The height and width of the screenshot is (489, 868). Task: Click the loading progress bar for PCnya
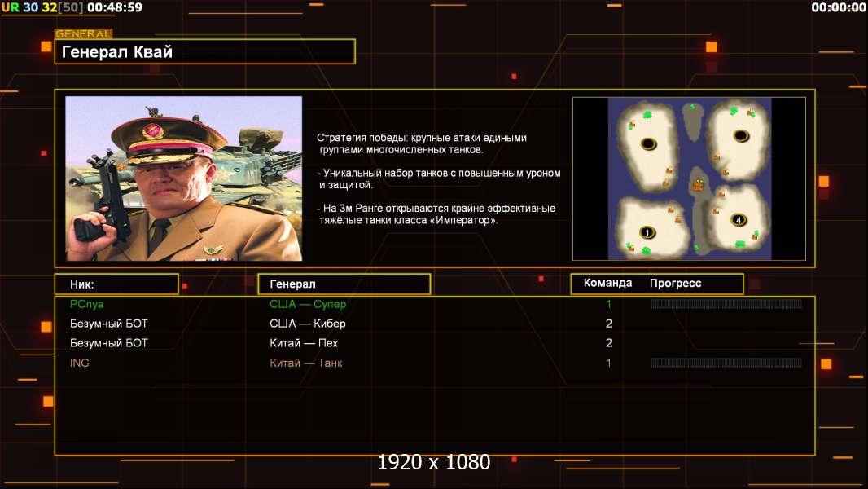[x=726, y=303]
